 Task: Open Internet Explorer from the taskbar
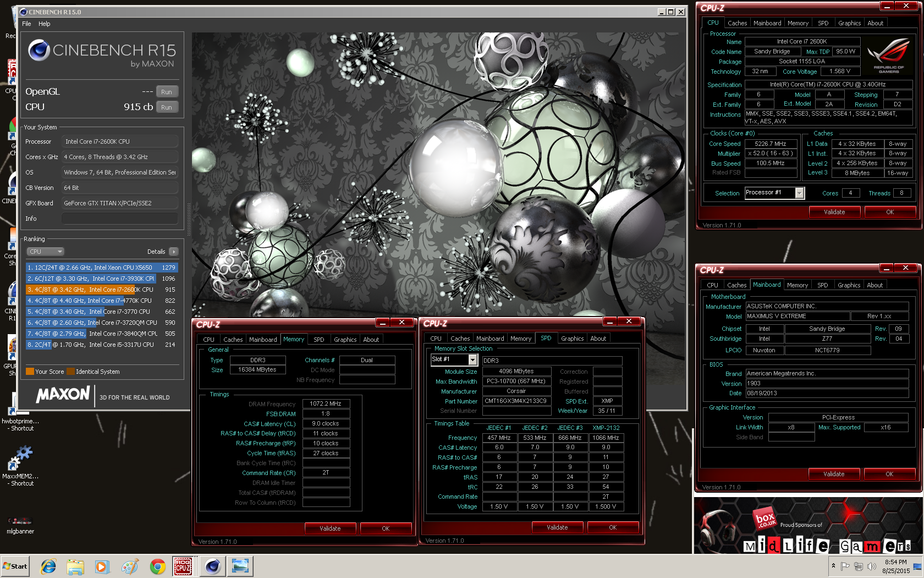[48, 566]
